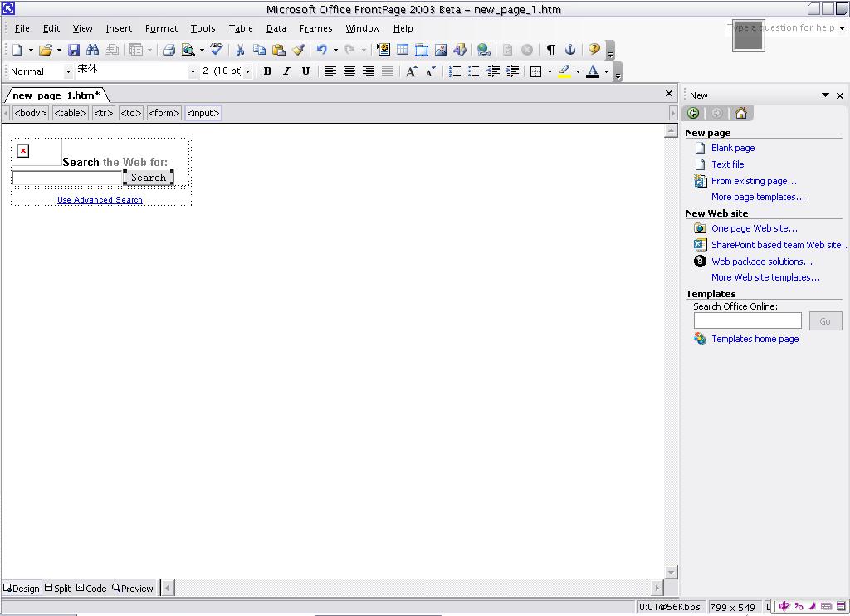The image size is (850, 616).
Task: Click the Insert Hyperlink globe icon
Action: tap(484, 51)
